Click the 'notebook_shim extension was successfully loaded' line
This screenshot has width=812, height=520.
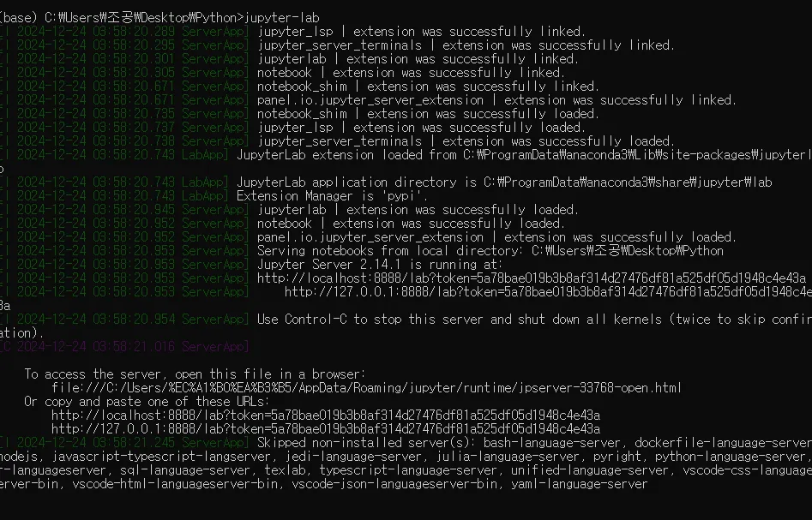428,114
